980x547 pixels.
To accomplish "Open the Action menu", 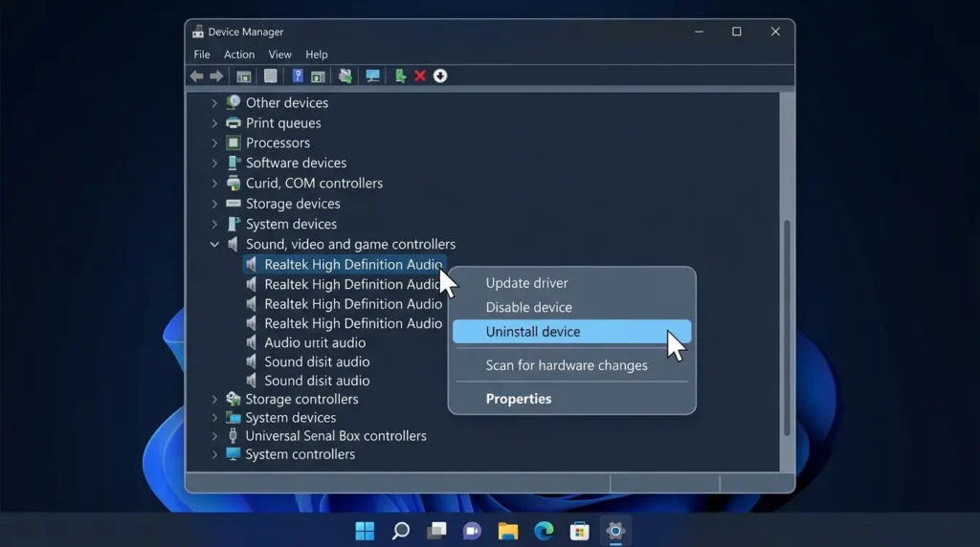I will [239, 55].
